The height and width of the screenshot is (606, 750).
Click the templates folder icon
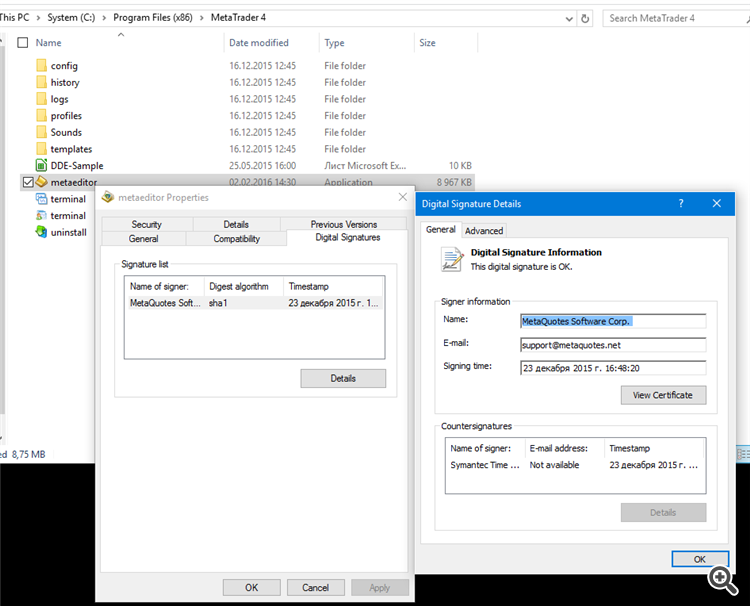tap(42, 149)
